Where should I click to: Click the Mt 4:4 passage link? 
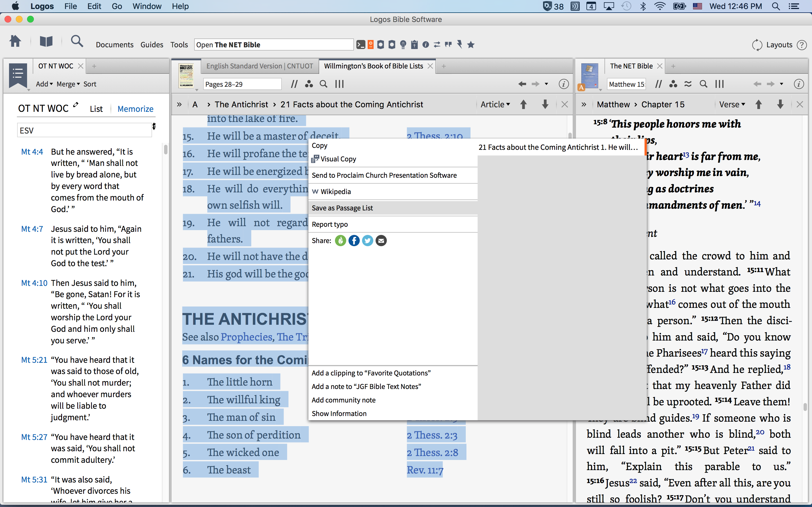32,152
